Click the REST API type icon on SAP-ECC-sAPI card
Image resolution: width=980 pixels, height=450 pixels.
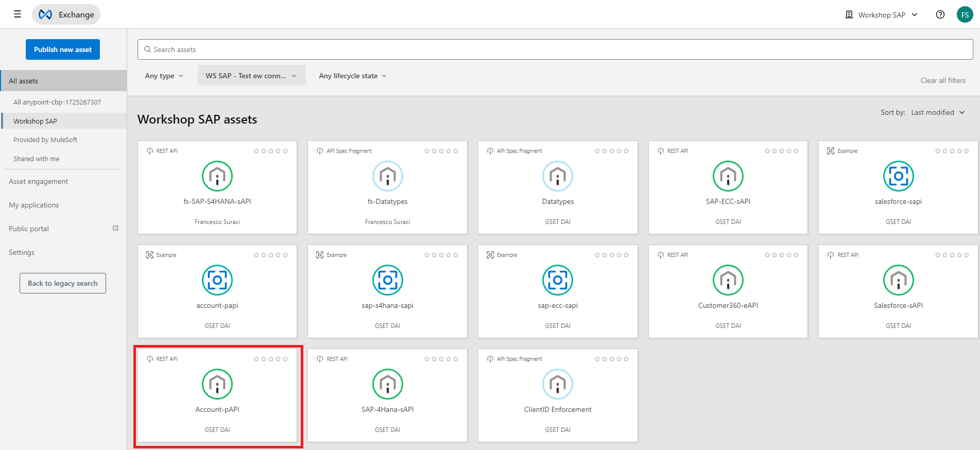tap(661, 151)
